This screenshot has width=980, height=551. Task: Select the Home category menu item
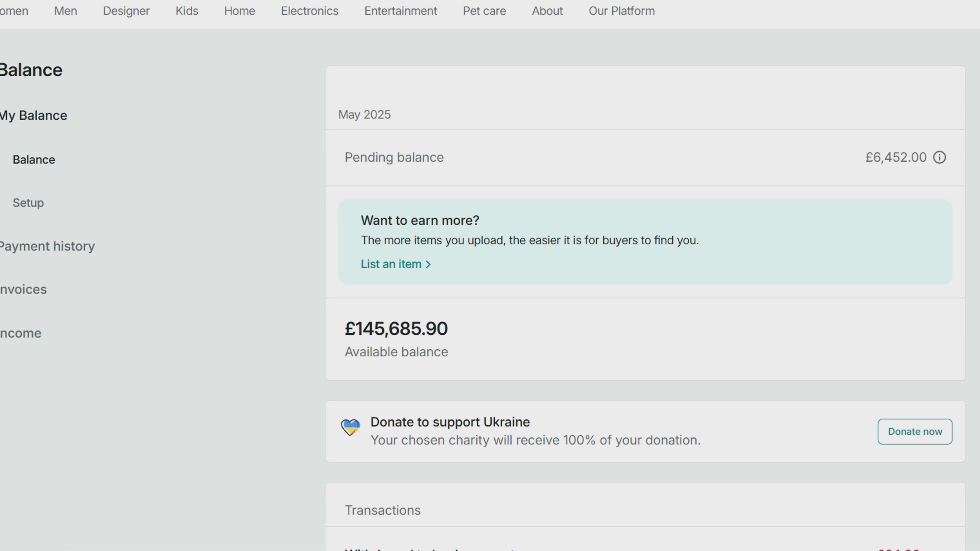[239, 11]
